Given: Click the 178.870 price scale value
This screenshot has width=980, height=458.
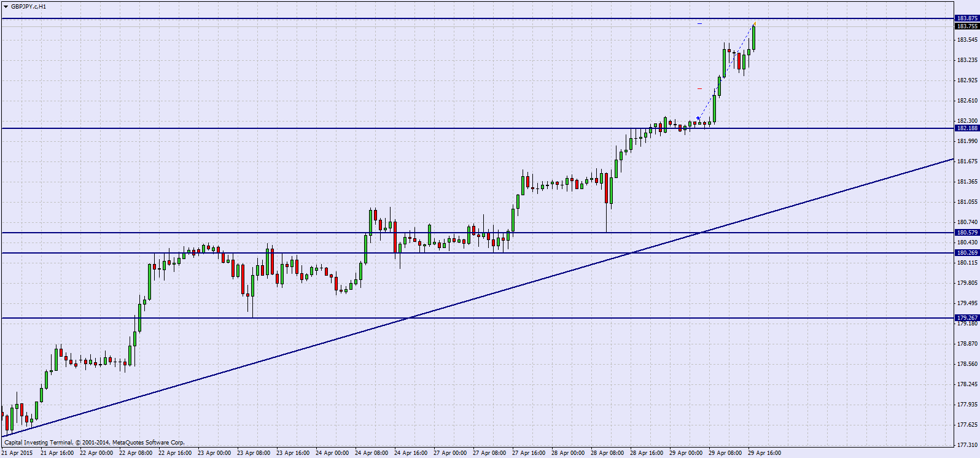Looking at the screenshot, I should [967, 344].
